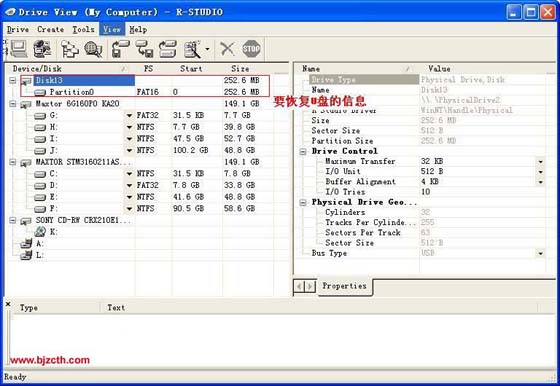Viewport: 560px width, 386px height.
Task: Click the Maxtor 6G160P0 hard drive icon
Action: (x=26, y=104)
